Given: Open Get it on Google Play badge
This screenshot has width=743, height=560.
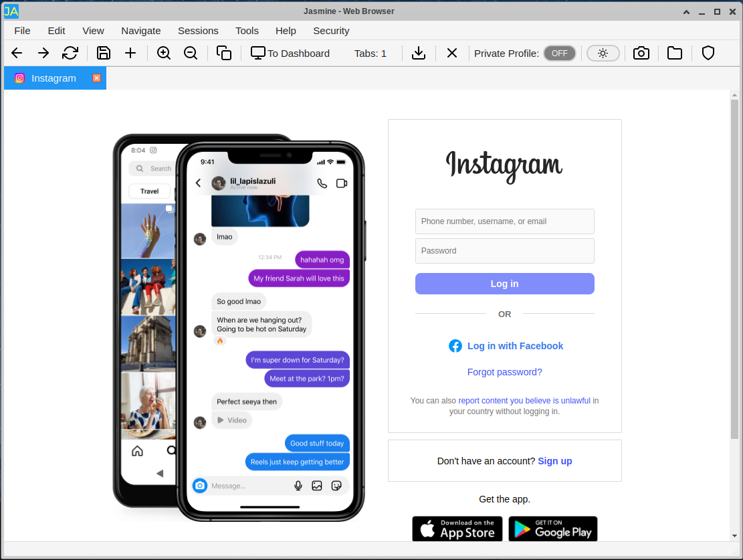Looking at the screenshot, I should [552, 529].
